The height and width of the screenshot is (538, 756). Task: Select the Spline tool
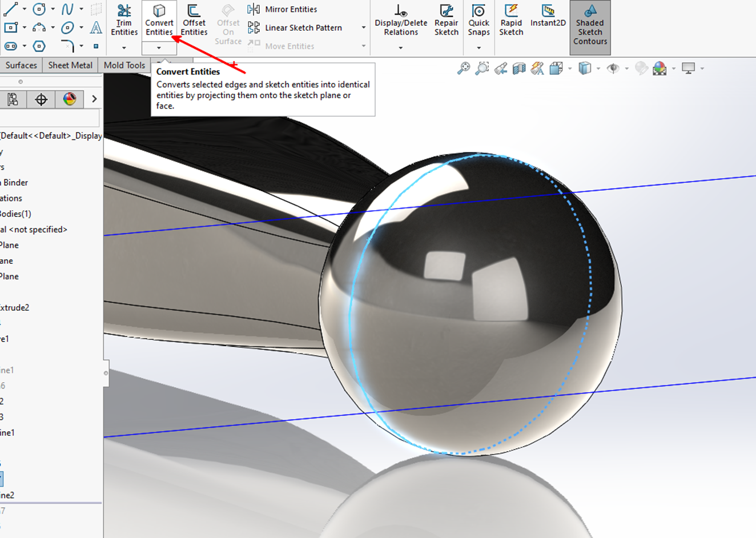(x=67, y=8)
